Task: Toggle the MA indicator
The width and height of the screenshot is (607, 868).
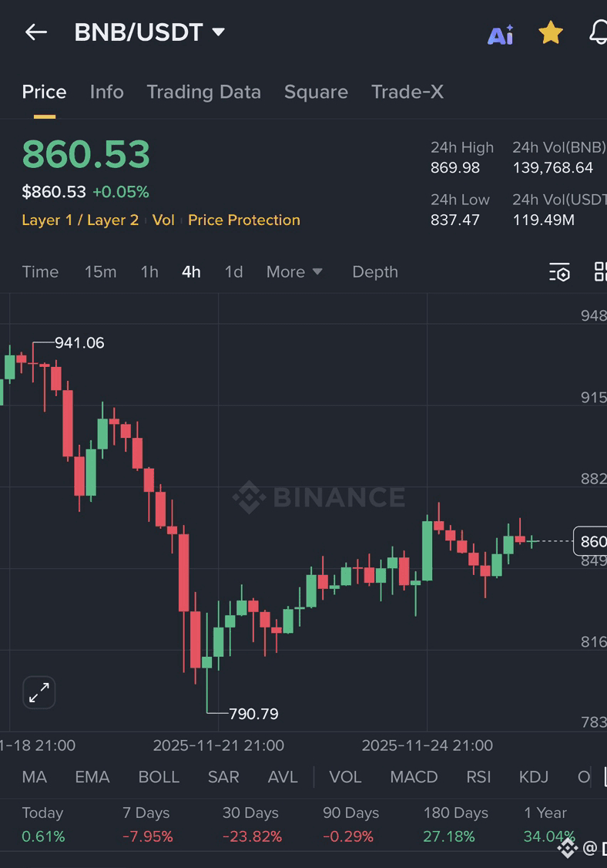Action: pyautogui.click(x=35, y=777)
